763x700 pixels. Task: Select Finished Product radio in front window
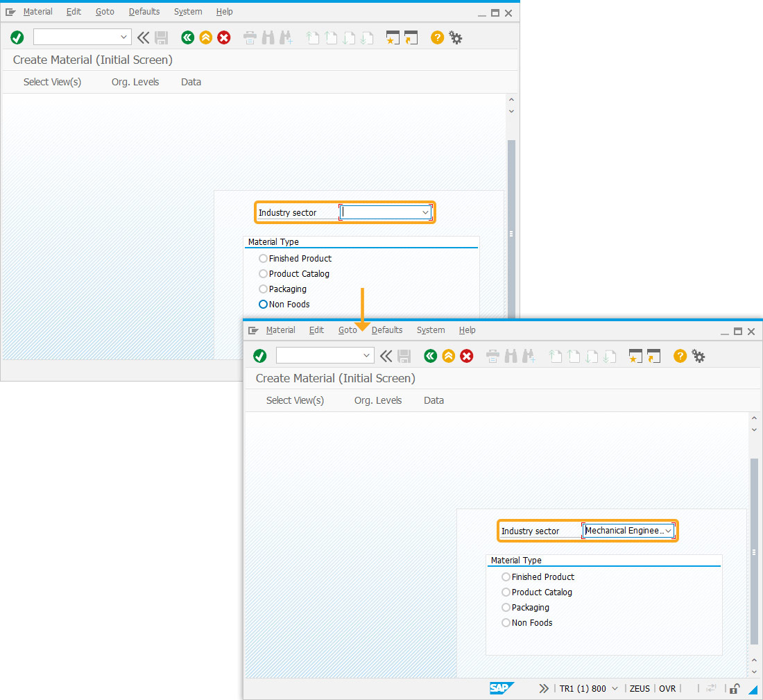(x=506, y=577)
